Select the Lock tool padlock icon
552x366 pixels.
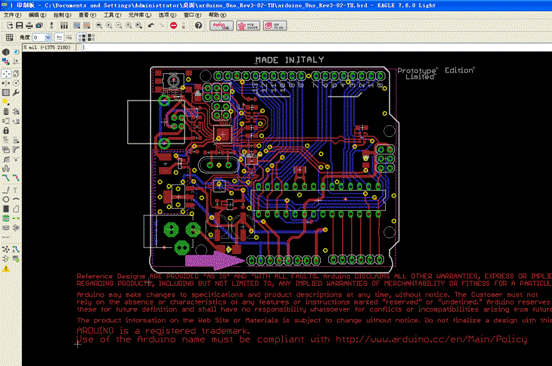pos(6,131)
